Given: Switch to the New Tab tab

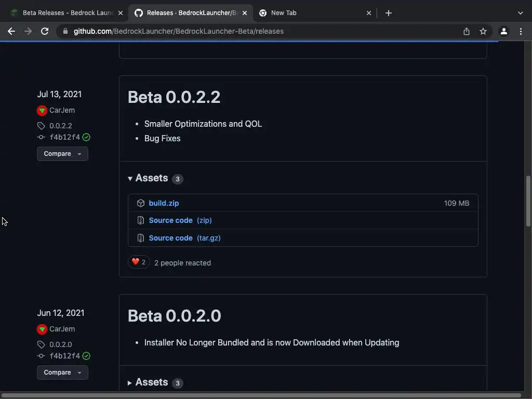Looking at the screenshot, I should [x=312, y=13].
